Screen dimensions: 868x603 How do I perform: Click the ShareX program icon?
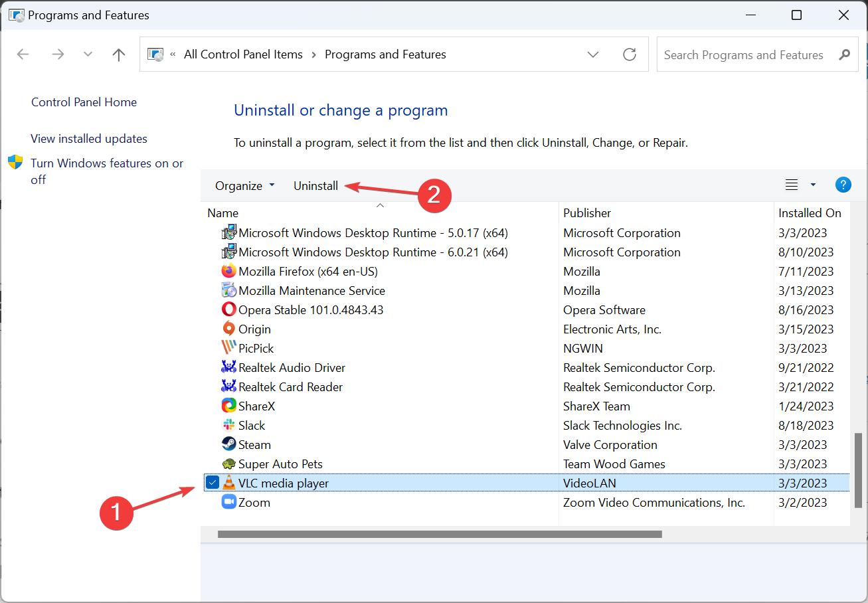[x=228, y=406]
